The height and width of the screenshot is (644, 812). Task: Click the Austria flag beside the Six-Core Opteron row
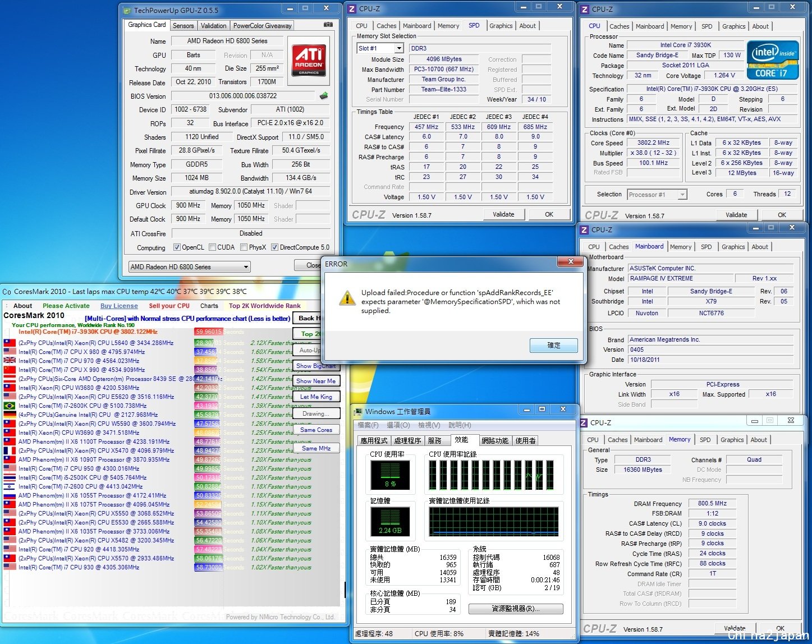[x=10, y=379]
